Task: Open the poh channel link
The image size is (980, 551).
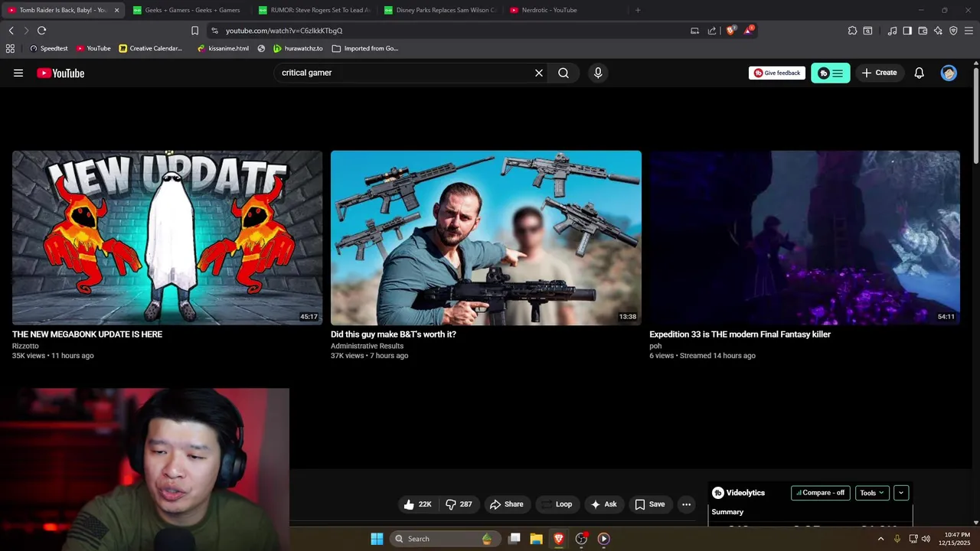Action: tap(655, 346)
